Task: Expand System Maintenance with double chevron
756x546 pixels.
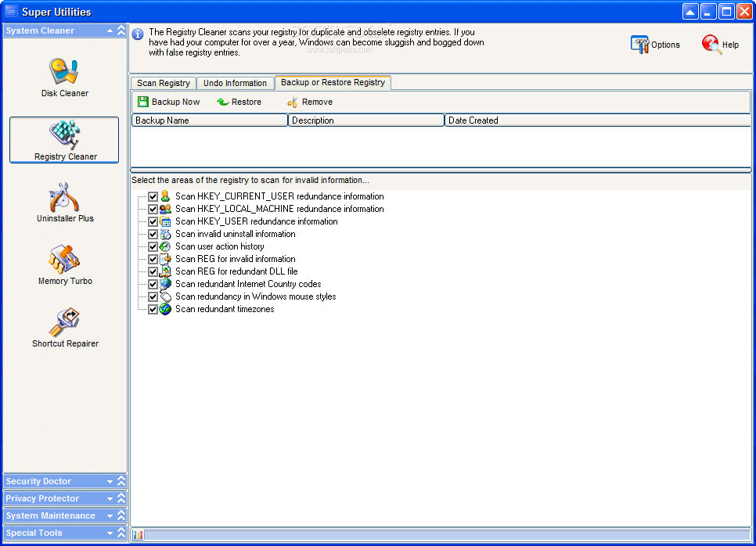Action: point(121,515)
